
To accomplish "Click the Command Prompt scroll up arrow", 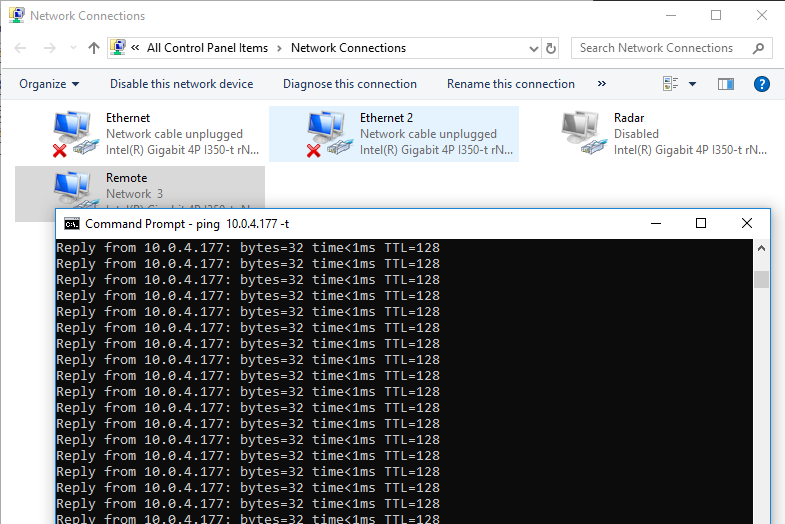I will point(761,248).
